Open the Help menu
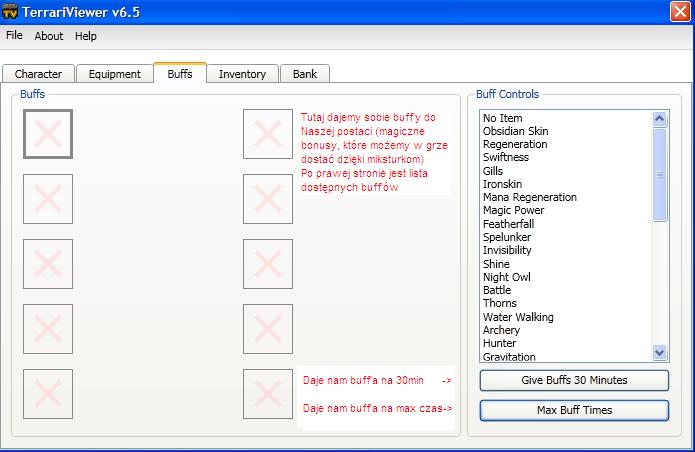This screenshot has width=695, height=452. [86, 36]
